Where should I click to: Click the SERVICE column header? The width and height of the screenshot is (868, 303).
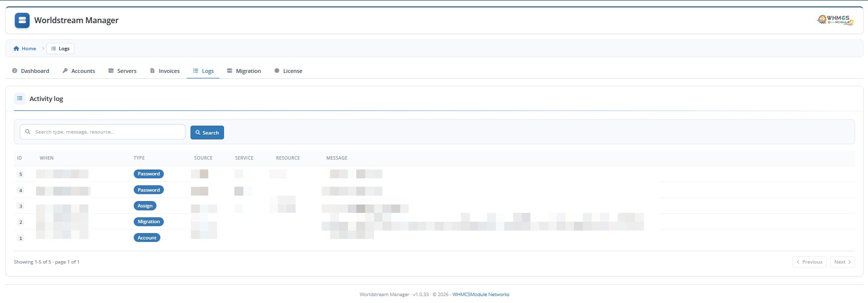[244, 158]
